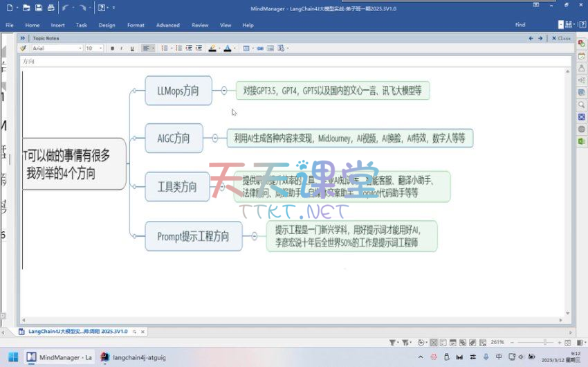
Task: Open the Design menu tab
Action: [x=107, y=25]
